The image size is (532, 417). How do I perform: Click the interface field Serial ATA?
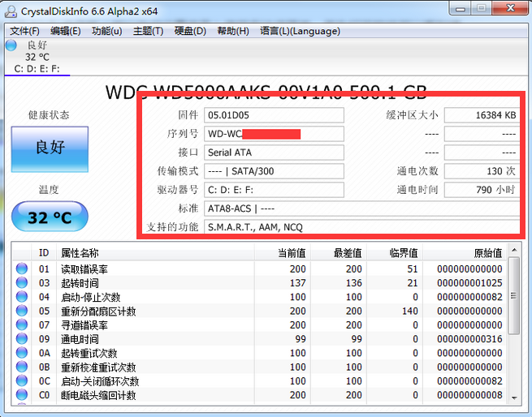274,153
